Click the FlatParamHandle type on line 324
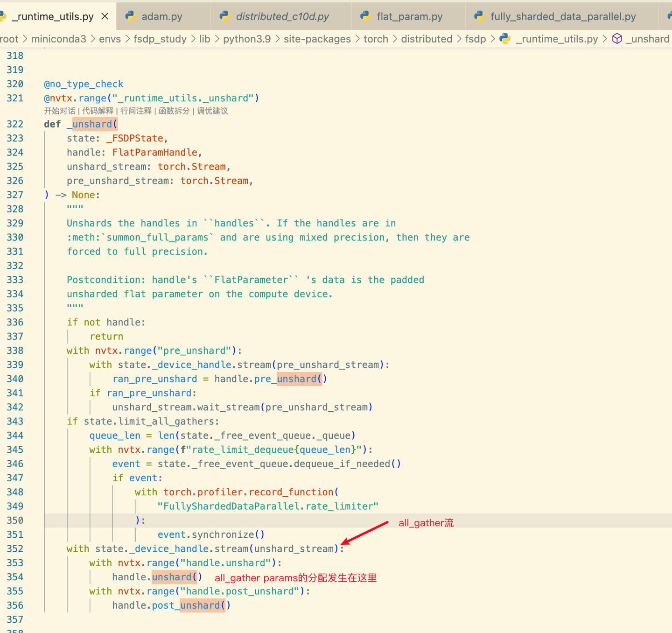This screenshot has width=672, height=633. coord(155,152)
